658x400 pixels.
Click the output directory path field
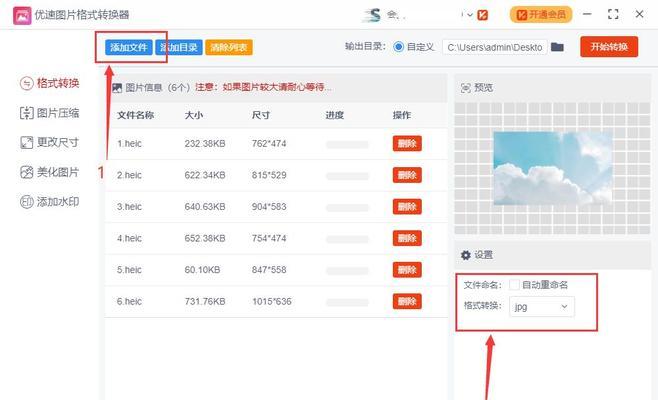495,47
